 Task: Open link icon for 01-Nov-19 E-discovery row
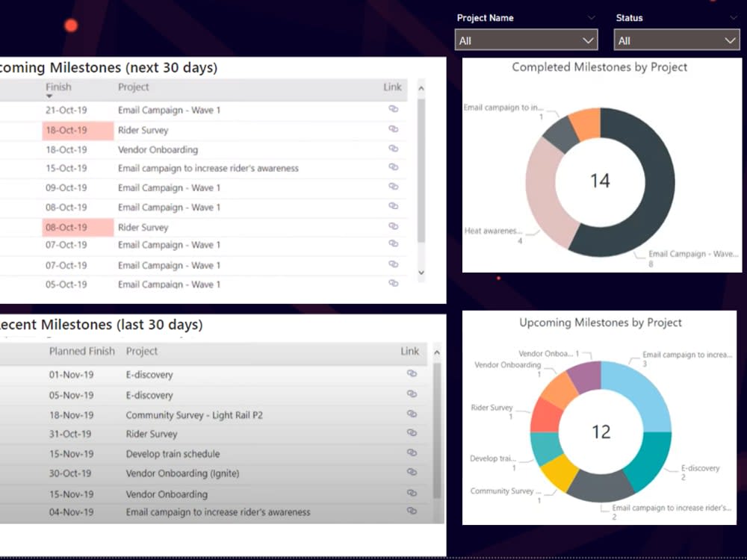(x=412, y=374)
